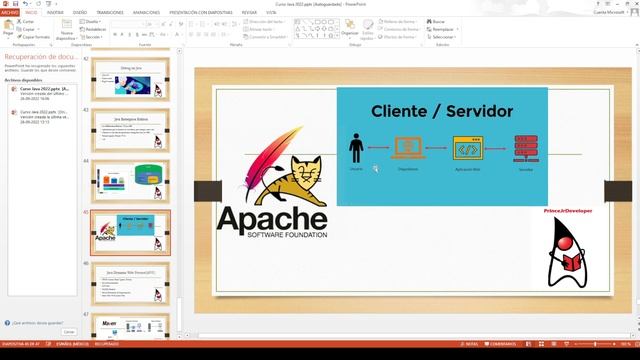Adjust the zoom slider in status bar
Image resolution: width=640 pixels, height=360 pixels.
click(595, 344)
